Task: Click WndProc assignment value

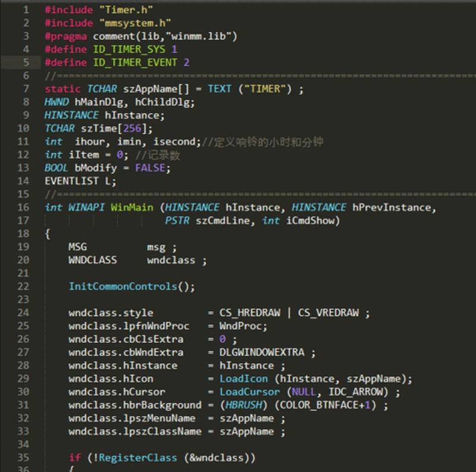Action: [x=240, y=326]
